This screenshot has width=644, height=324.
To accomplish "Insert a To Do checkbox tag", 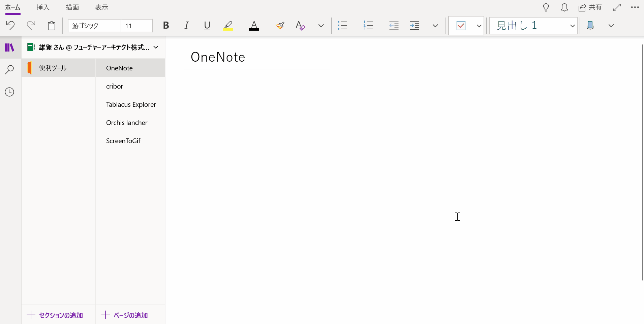I will pos(461,26).
